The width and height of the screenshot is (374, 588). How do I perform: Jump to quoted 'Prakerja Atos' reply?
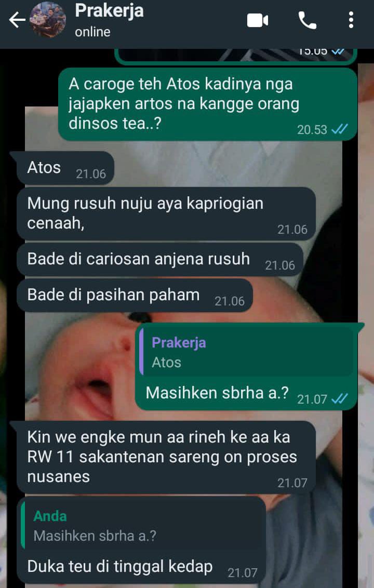click(x=246, y=353)
